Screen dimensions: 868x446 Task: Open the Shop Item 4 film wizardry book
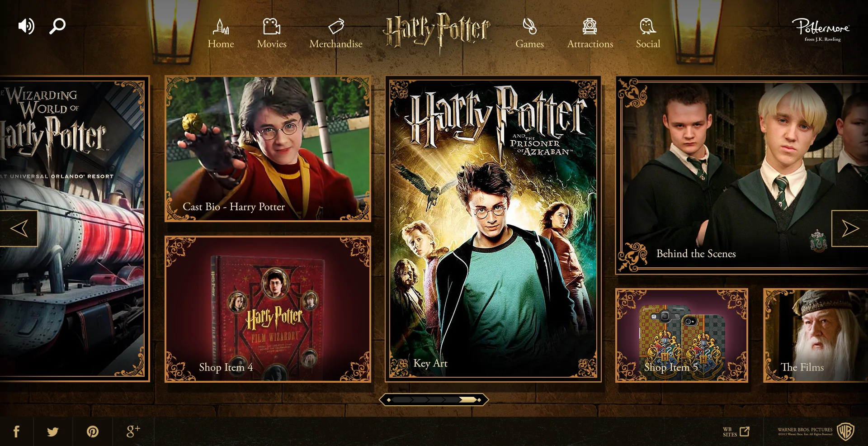268,309
